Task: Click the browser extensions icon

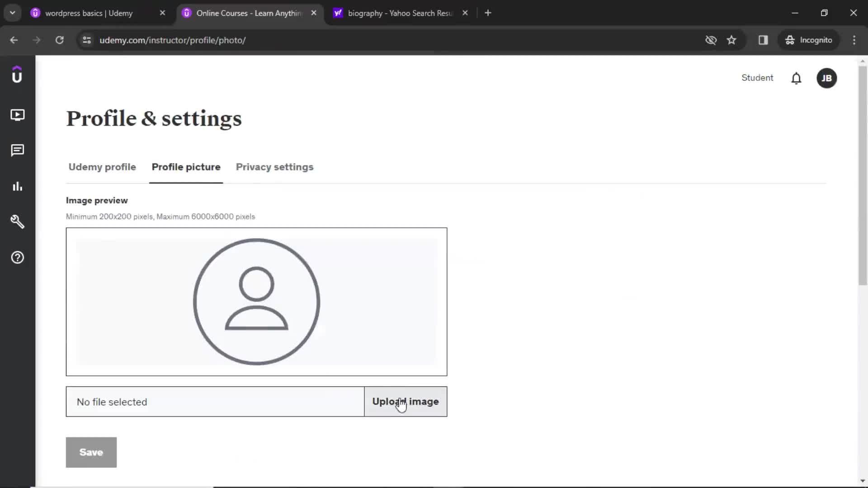Action: (x=764, y=40)
